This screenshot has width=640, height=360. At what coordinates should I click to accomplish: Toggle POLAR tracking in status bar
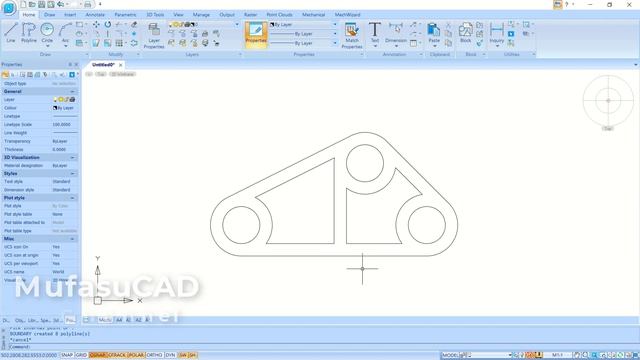point(136,355)
